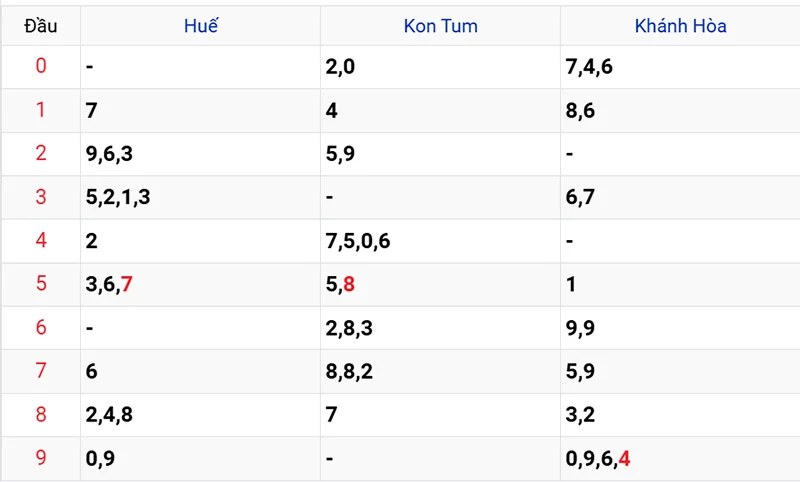Click the Khánh Hòa cell showing 8,6
Image resolution: width=800 pixels, height=482 pixels.
click(x=580, y=111)
